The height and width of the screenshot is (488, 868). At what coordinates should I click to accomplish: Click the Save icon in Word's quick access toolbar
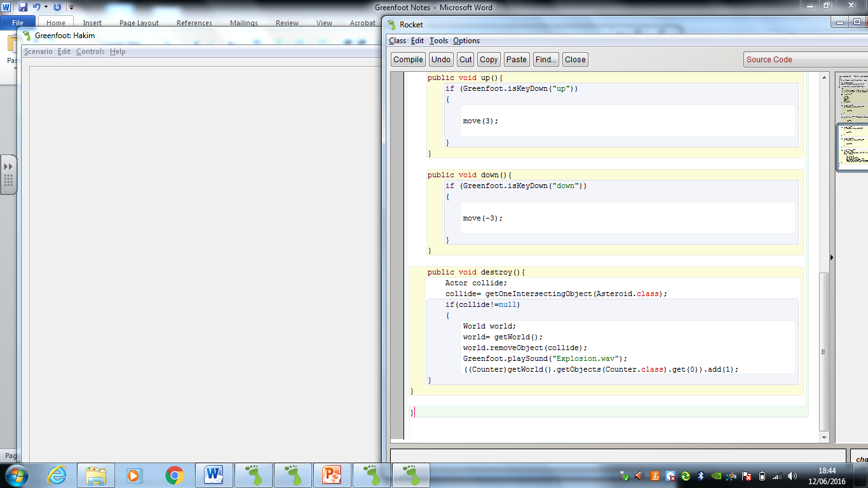tap(23, 7)
